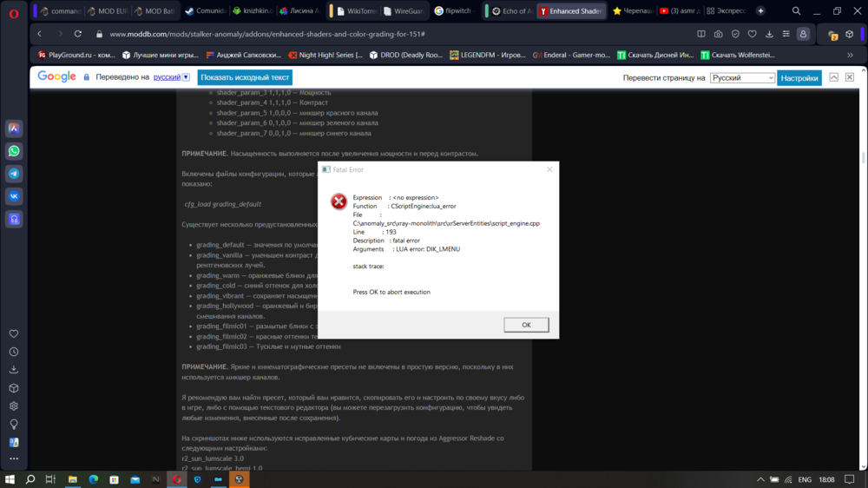Click OK in the Fatal Error dialog
This screenshot has height=488, width=868.
pyautogui.click(x=526, y=325)
